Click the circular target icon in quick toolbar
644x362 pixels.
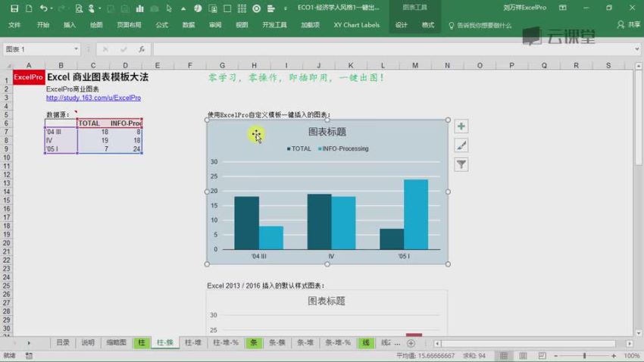(x=257, y=8)
